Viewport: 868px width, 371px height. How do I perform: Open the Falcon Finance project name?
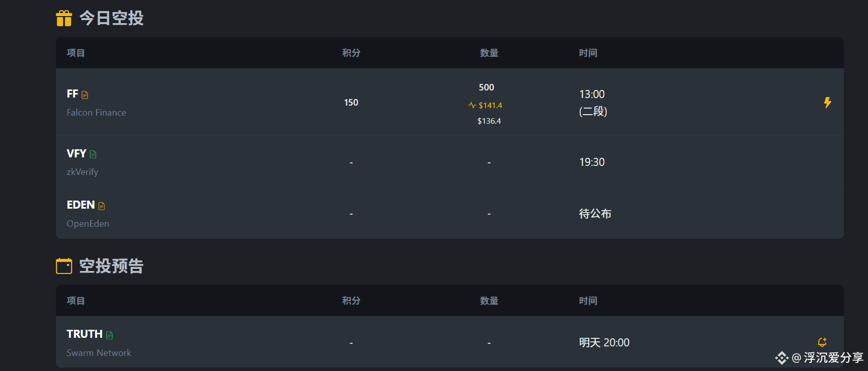97,113
